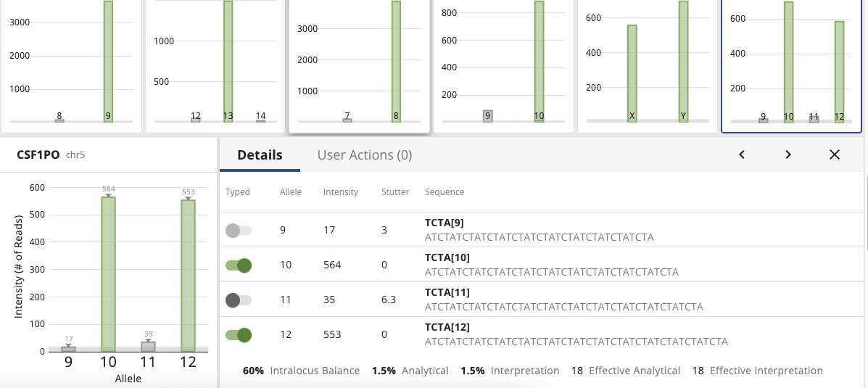The width and height of the screenshot is (868, 388).
Task: Click the TCTA[9] sequence label
Action: coord(444,223)
